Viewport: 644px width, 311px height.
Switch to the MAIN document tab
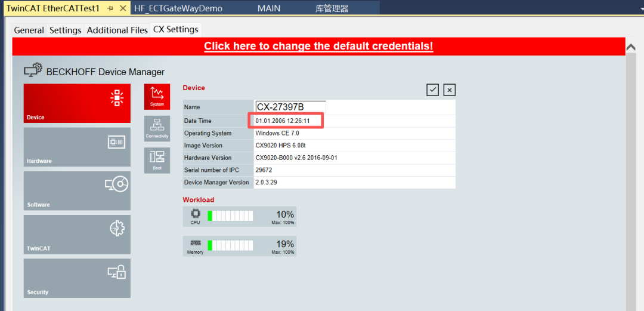(x=269, y=8)
